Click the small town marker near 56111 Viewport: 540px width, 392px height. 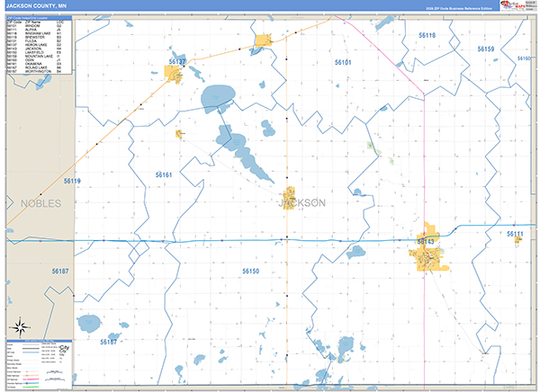click(516, 241)
